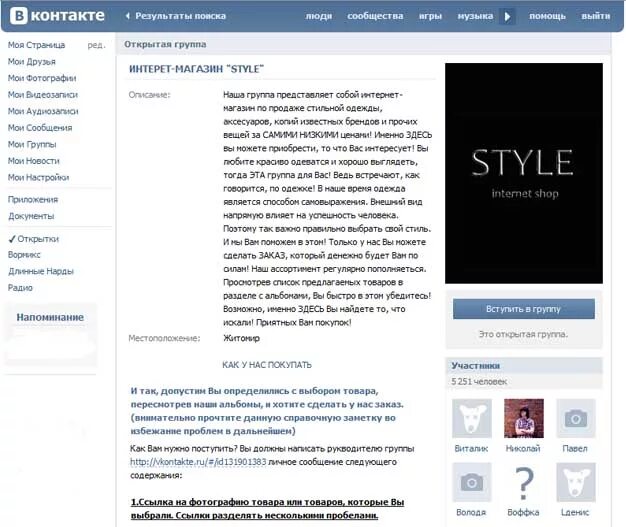Click the Напоминание block heading
The image size is (626, 527).
click(50, 317)
